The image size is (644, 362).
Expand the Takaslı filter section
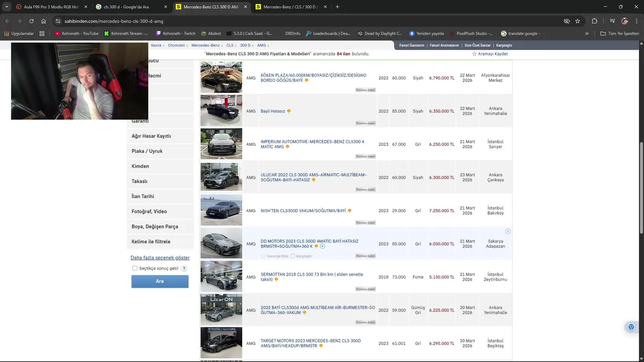click(160, 182)
